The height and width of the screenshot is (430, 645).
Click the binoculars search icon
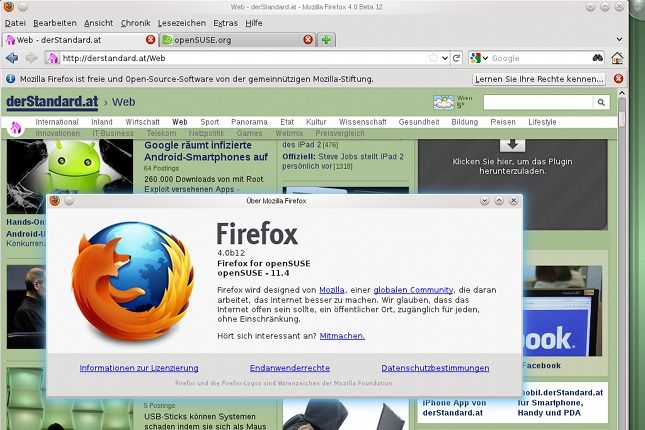(x=597, y=58)
